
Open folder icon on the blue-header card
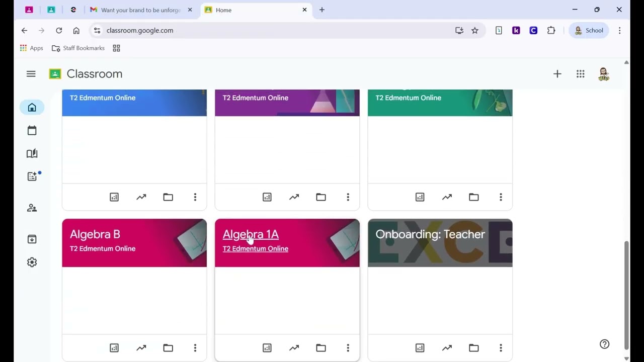[168, 197]
